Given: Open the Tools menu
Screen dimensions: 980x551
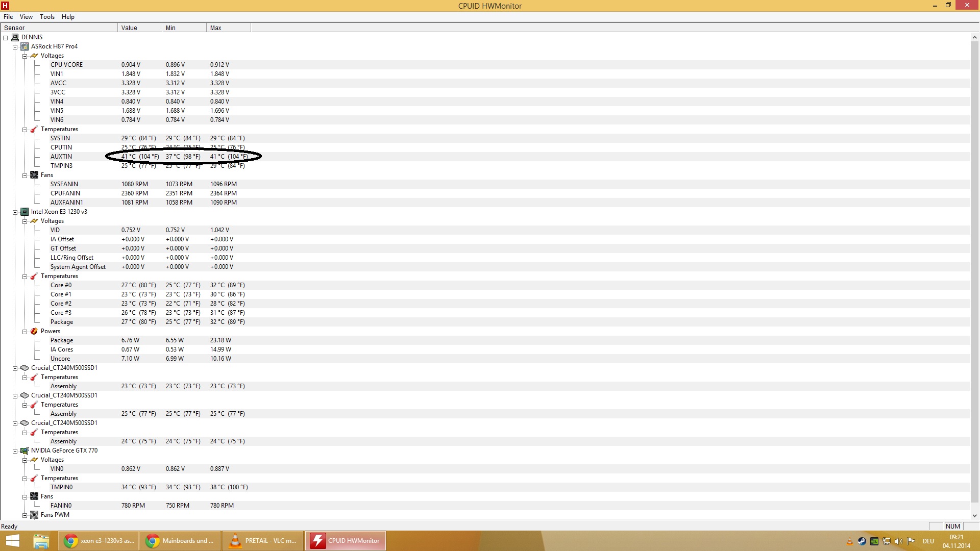Looking at the screenshot, I should (x=47, y=17).
